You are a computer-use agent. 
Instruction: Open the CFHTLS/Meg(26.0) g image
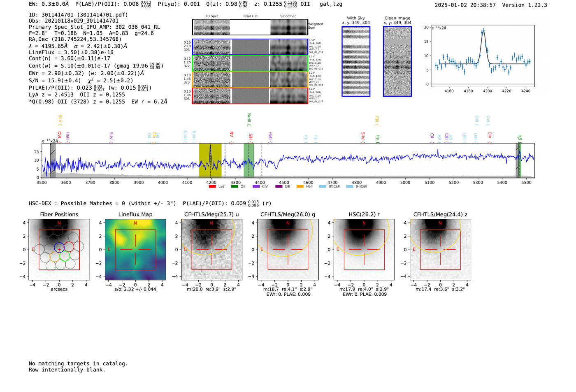click(x=288, y=250)
